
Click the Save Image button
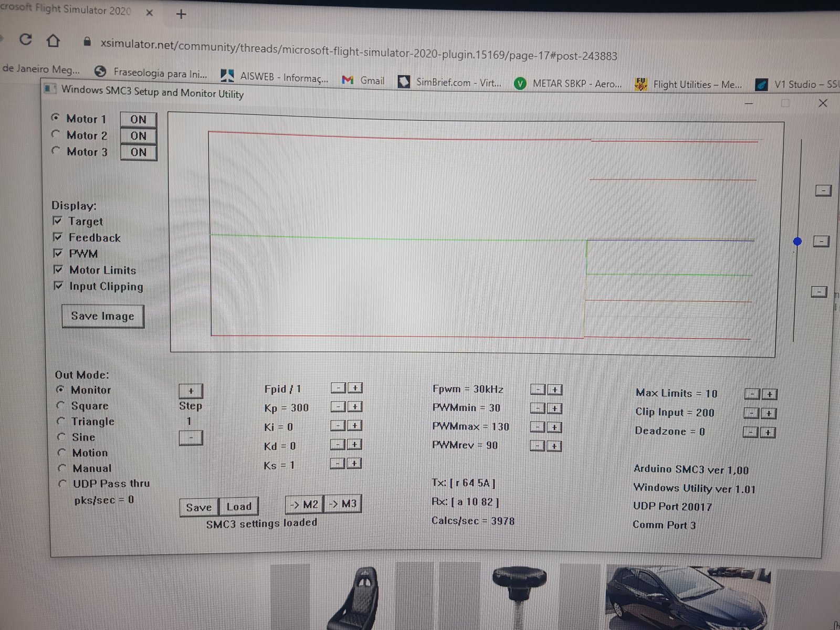(103, 316)
